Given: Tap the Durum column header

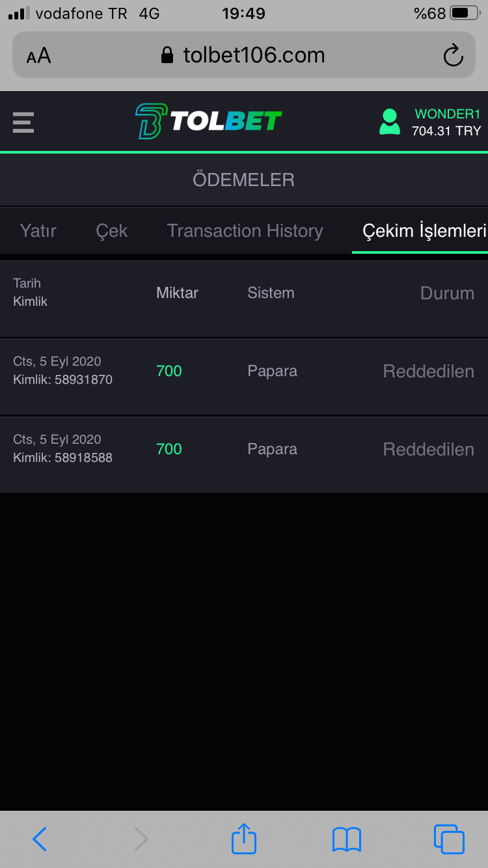Looking at the screenshot, I should (447, 293).
